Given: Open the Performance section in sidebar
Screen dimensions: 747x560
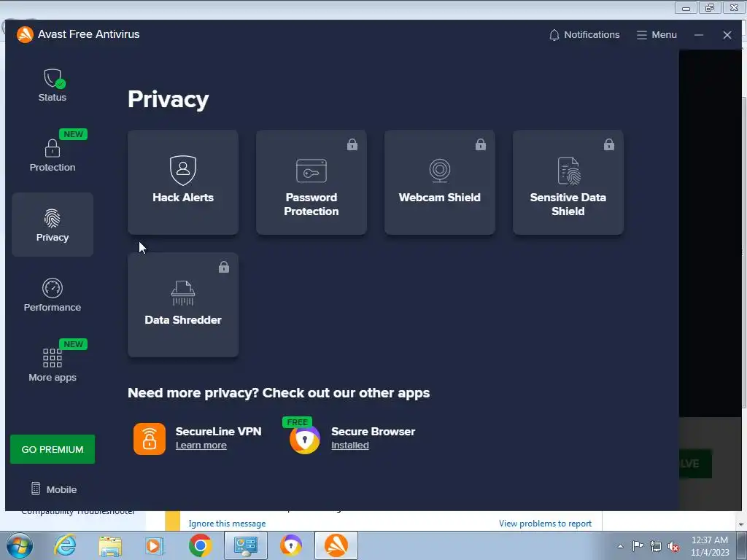Looking at the screenshot, I should click(53, 295).
